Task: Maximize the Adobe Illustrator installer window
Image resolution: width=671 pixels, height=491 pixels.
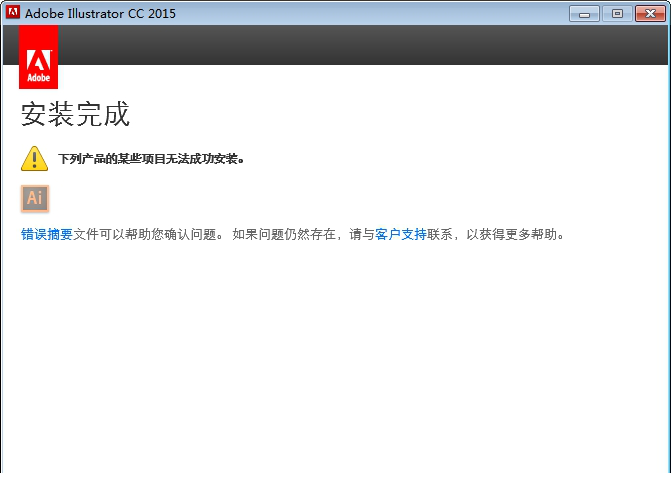Action: [x=617, y=14]
